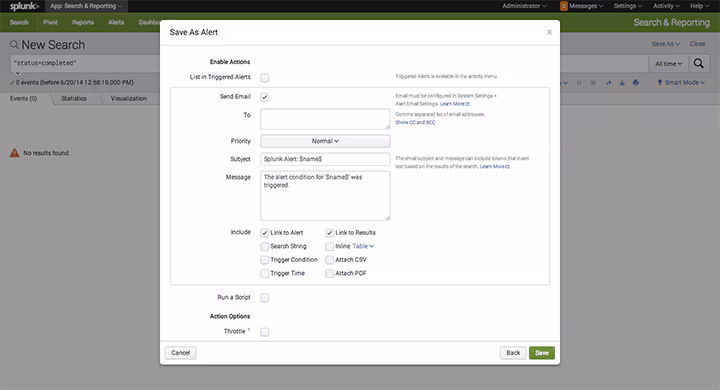Open Learn More for email settings
Viewport: 720px width, 390px height.
tap(455, 104)
